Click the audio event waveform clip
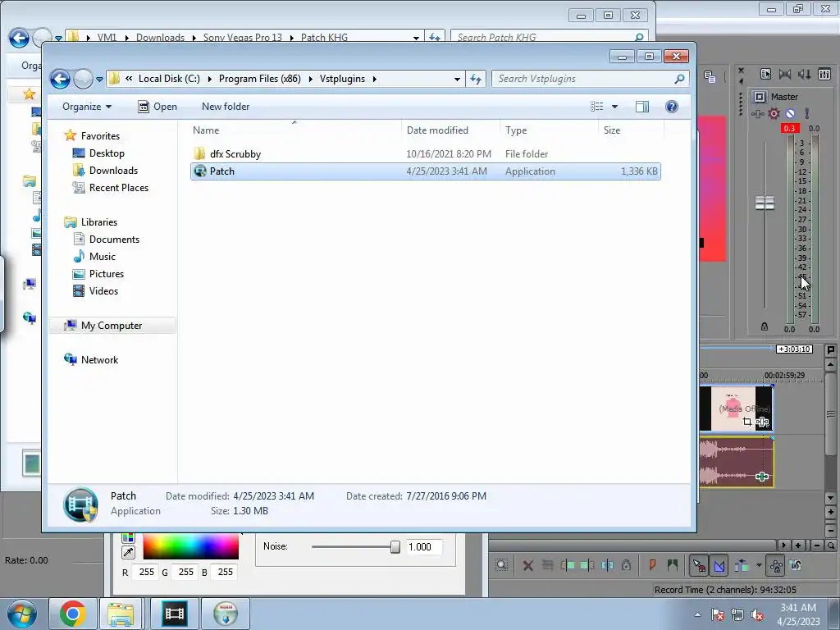 point(736,462)
